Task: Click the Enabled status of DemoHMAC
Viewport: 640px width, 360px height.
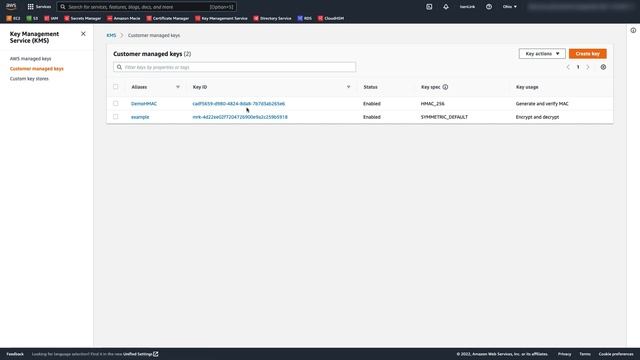Action: (372, 104)
